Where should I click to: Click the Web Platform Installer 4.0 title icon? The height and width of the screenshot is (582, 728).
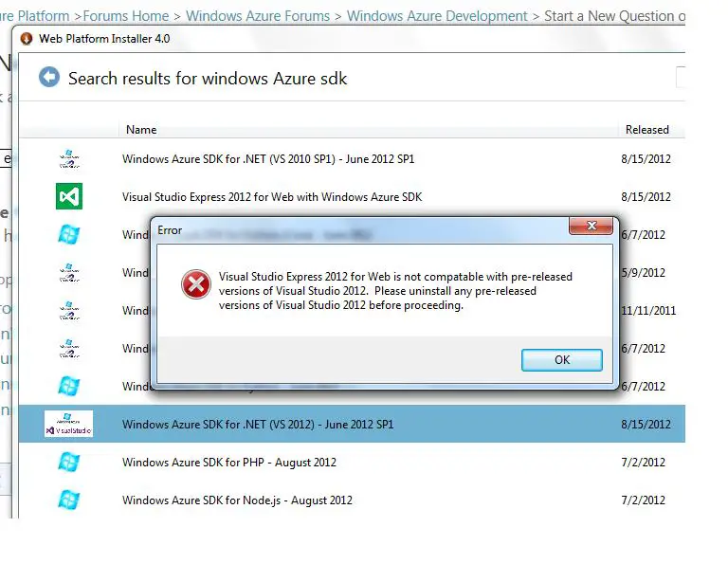pyautogui.click(x=27, y=39)
